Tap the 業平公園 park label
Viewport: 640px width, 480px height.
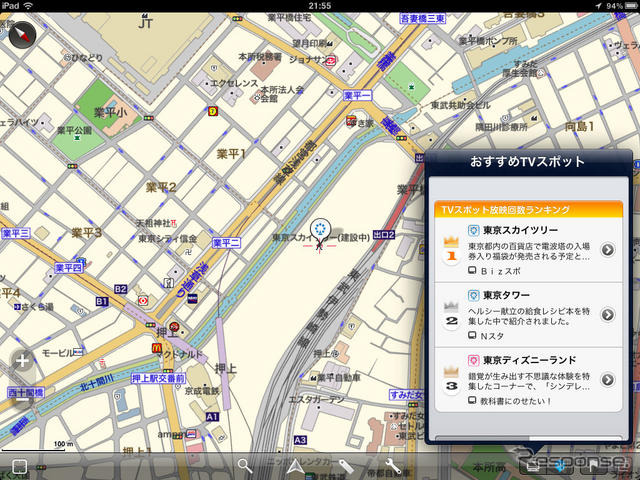pos(74,131)
